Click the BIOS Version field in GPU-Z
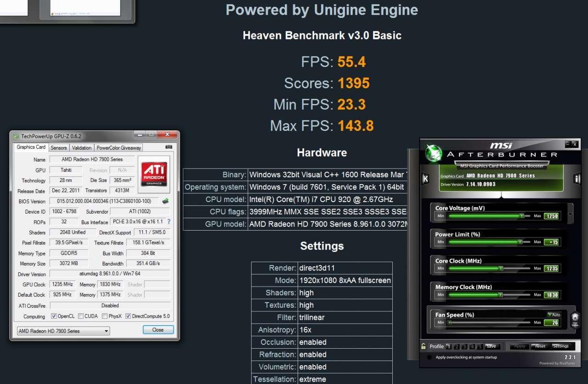The width and height of the screenshot is (588, 384). click(x=104, y=201)
